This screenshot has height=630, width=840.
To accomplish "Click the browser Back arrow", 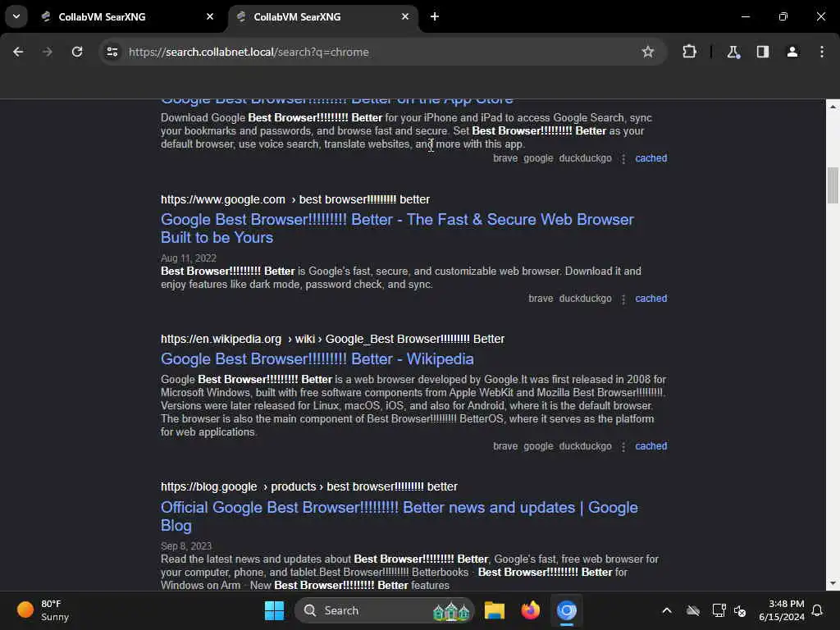I will click(18, 52).
